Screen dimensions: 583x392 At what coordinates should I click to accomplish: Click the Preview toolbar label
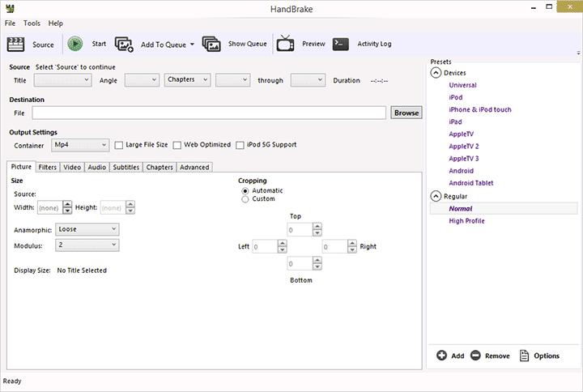(x=313, y=44)
